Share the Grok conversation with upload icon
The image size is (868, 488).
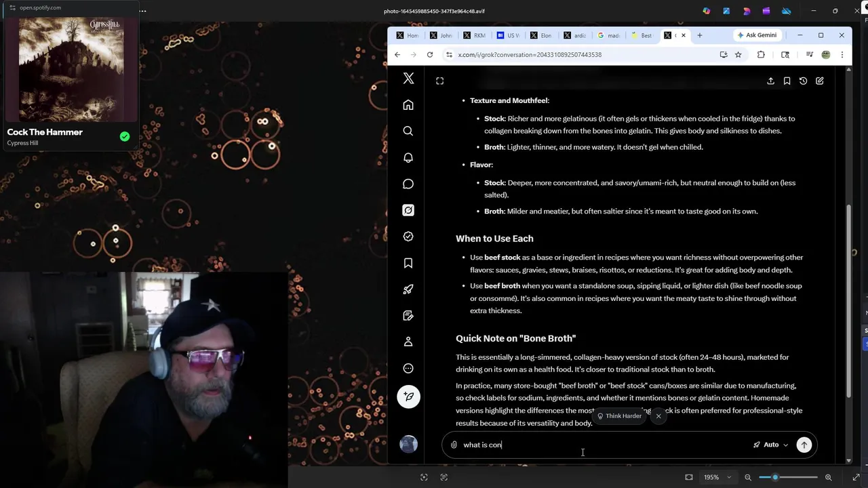coord(770,81)
